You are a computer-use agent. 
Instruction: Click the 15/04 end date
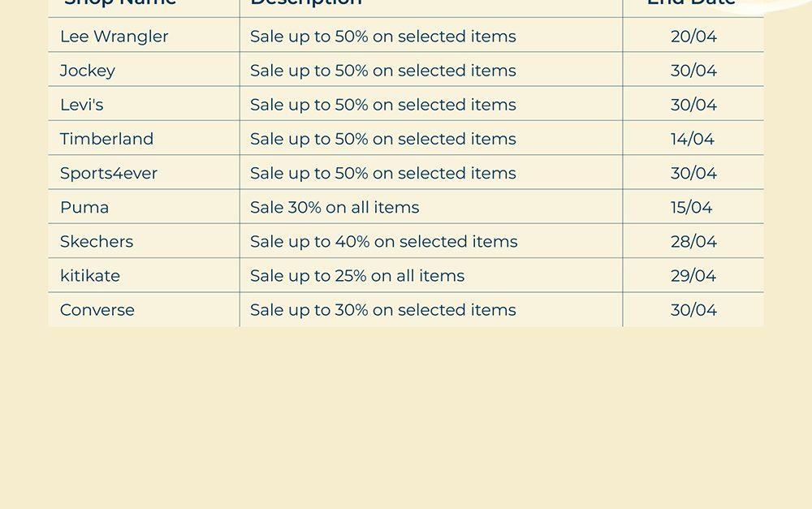(x=692, y=207)
